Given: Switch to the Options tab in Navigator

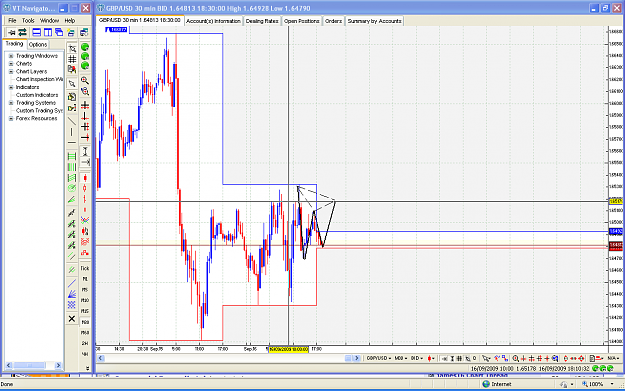Looking at the screenshot, I should point(38,44).
